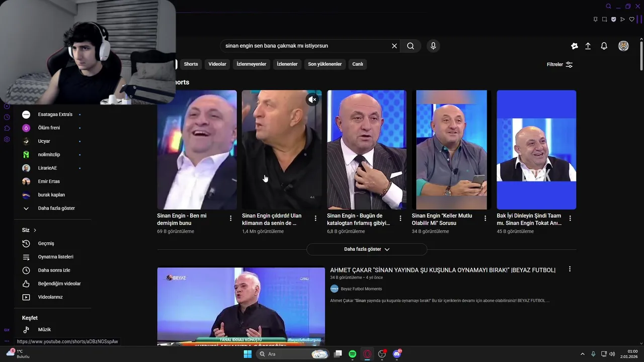Image resolution: width=644 pixels, height=362 pixels.
Task: Open Short "Sinan Engin - Ben mi demişim bunu"
Action: (x=197, y=150)
